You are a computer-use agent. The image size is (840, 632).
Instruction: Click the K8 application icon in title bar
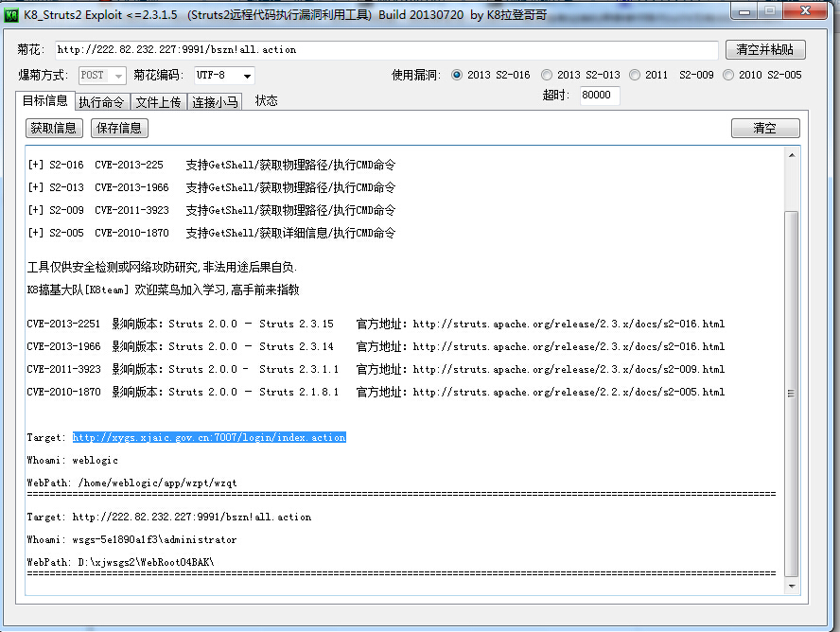tap(11, 15)
